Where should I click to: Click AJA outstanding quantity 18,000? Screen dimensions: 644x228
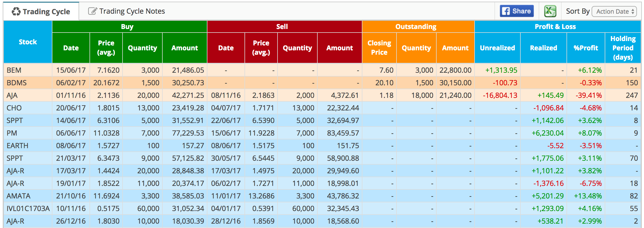pyautogui.click(x=422, y=95)
